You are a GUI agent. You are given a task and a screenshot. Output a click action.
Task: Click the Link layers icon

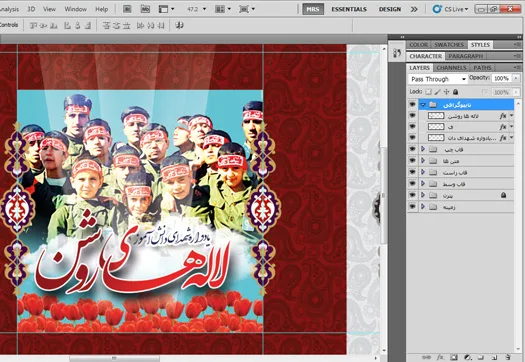[427, 358]
